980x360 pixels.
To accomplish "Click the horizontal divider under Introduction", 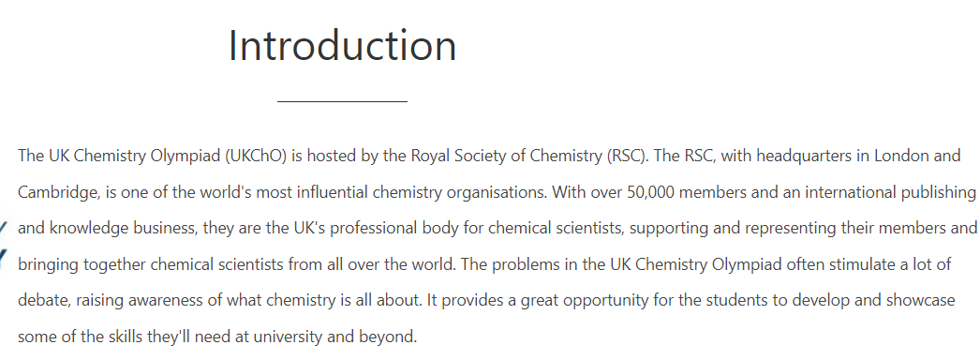I will (x=342, y=100).
